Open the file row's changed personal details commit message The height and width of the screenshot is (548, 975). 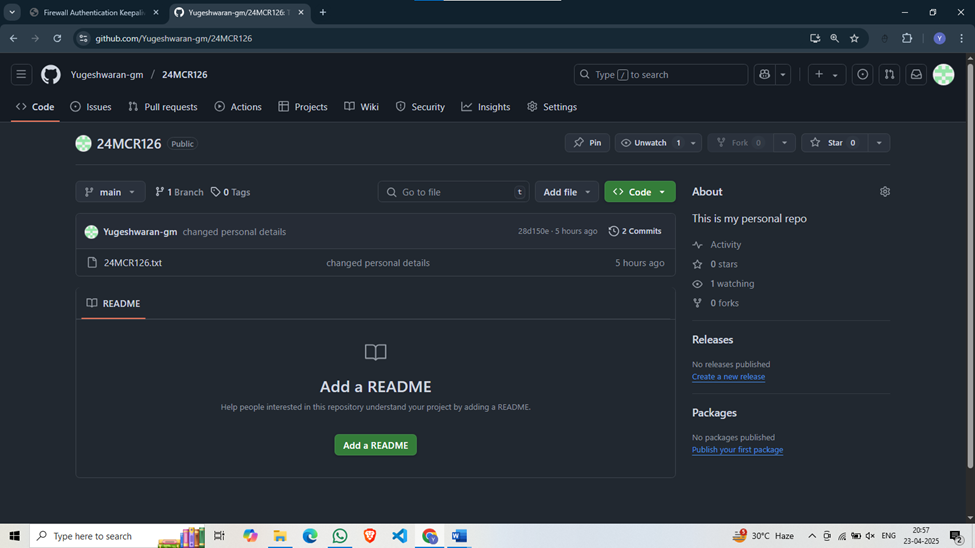pos(378,263)
